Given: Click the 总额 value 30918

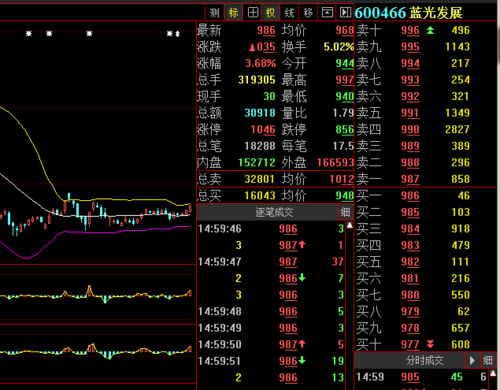Looking at the screenshot, I should [x=260, y=113].
